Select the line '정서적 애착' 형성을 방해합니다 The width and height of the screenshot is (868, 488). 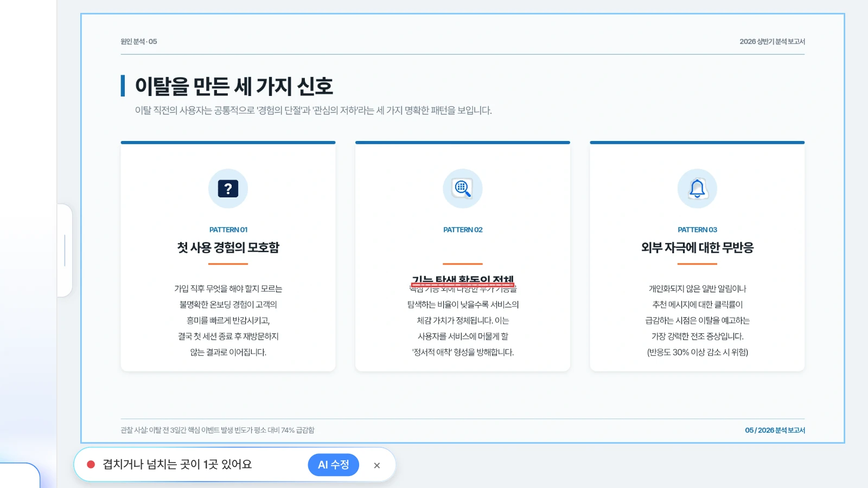[x=463, y=352]
